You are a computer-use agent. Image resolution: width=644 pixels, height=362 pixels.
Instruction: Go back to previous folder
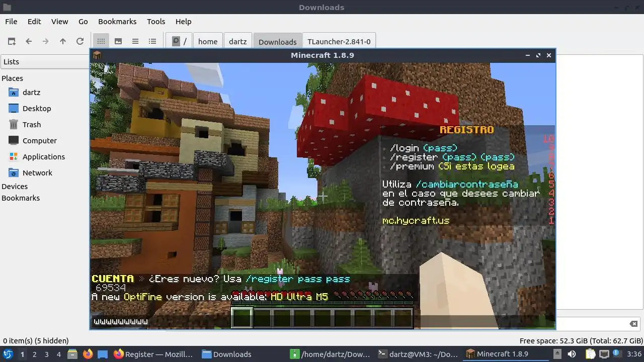[x=29, y=41]
